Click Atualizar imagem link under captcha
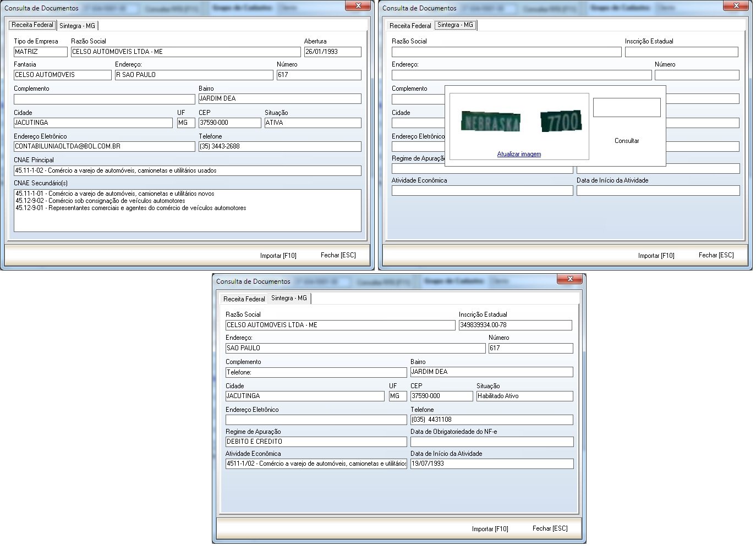Image resolution: width=756 pixels, height=546 pixels. 519,154
